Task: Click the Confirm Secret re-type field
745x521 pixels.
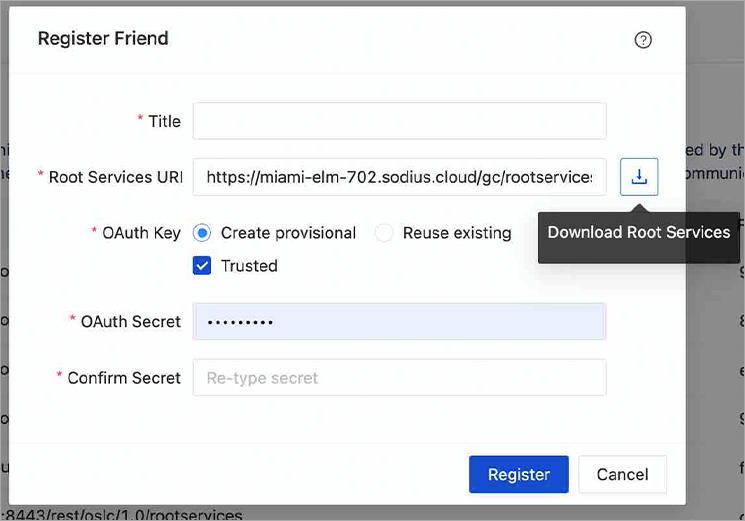Action: 399,378
